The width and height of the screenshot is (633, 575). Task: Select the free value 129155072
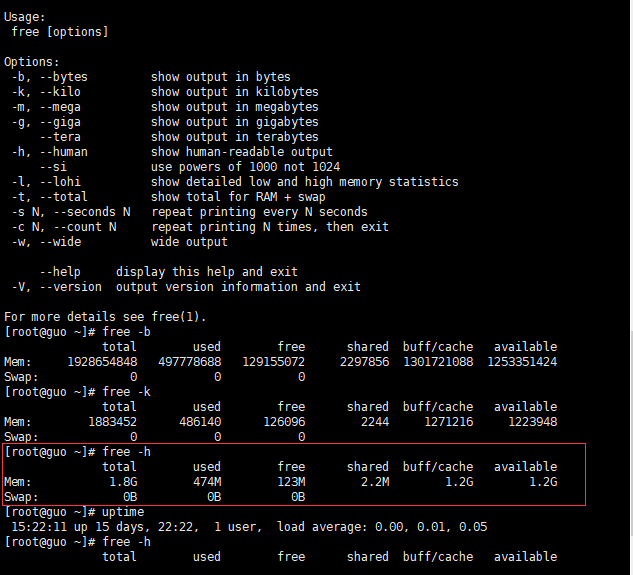point(274,362)
